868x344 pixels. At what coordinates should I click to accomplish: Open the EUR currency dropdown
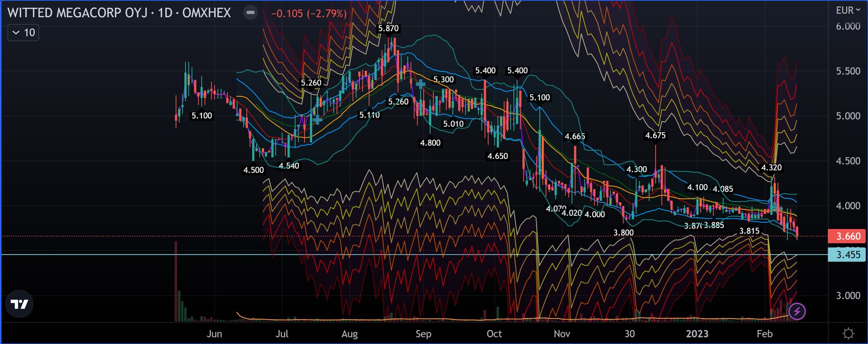pyautogui.click(x=848, y=10)
